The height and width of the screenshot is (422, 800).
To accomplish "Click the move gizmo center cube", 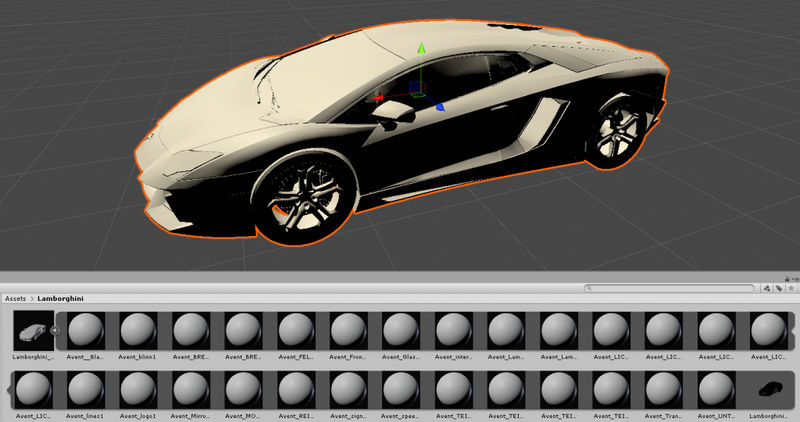I will coord(417,89).
